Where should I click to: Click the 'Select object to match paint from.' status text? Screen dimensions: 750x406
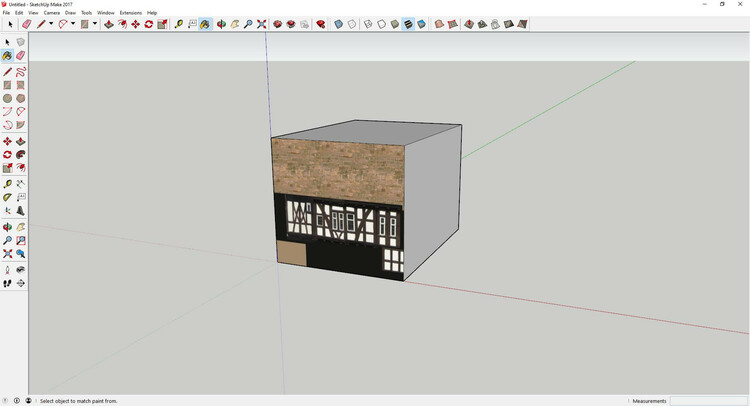[78, 401]
